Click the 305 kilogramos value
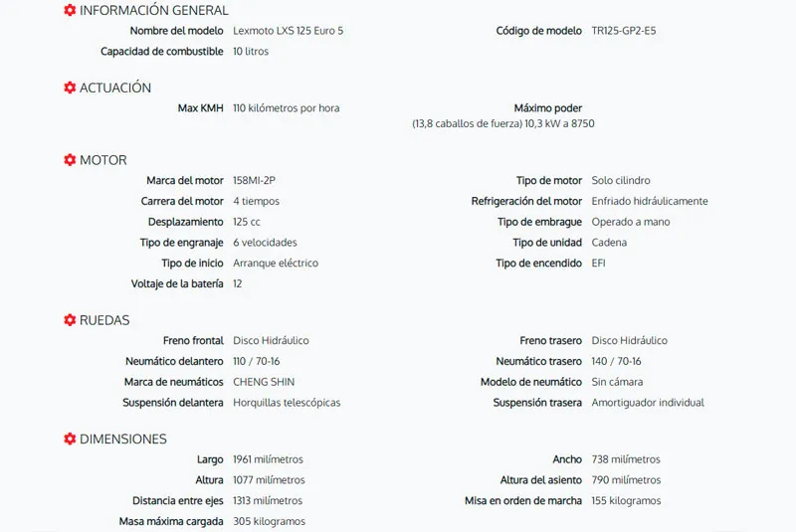 (x=269, y=521)
